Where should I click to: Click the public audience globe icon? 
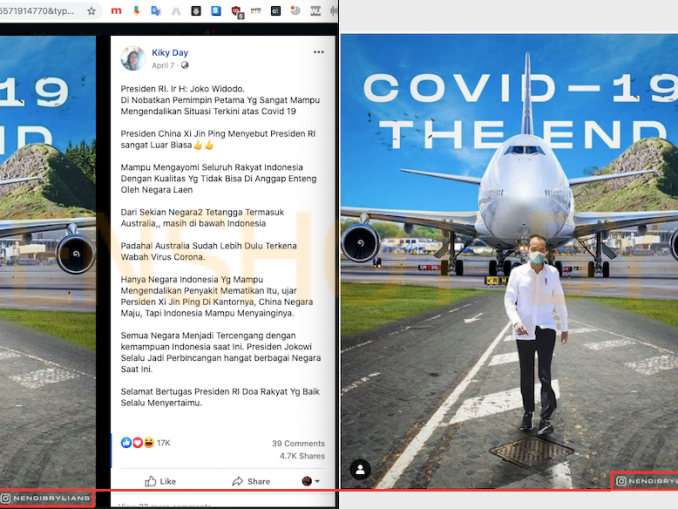(185, 65)
